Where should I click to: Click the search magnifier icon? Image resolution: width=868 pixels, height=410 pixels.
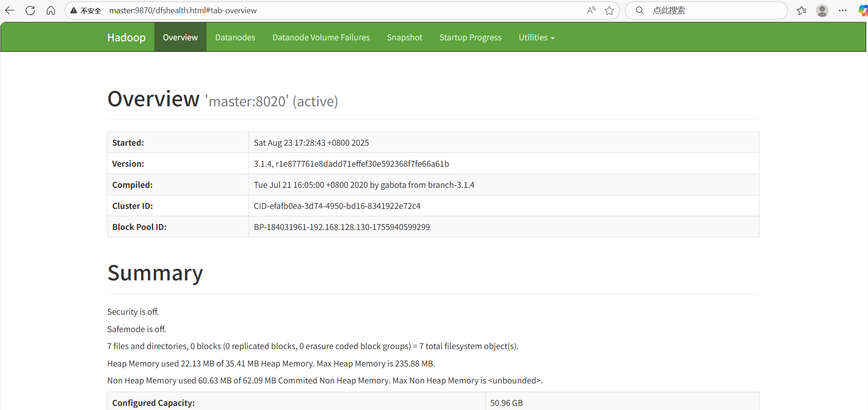[640, 11]
